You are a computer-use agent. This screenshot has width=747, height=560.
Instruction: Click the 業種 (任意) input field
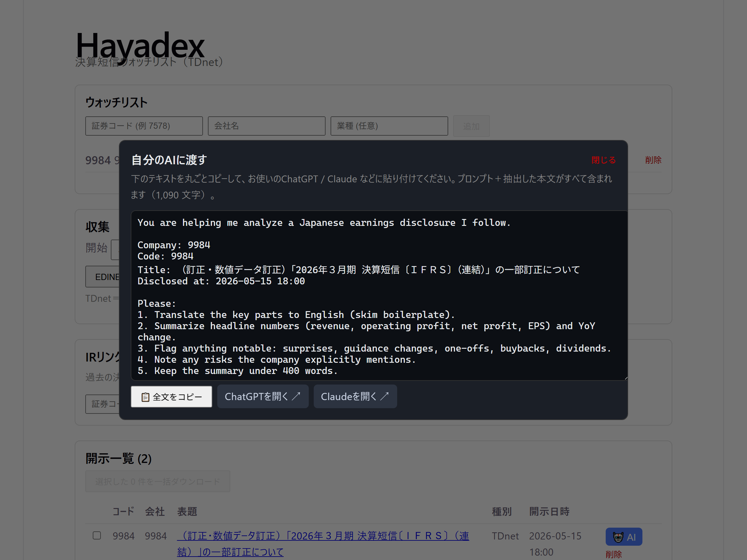(x=389, y=126)
